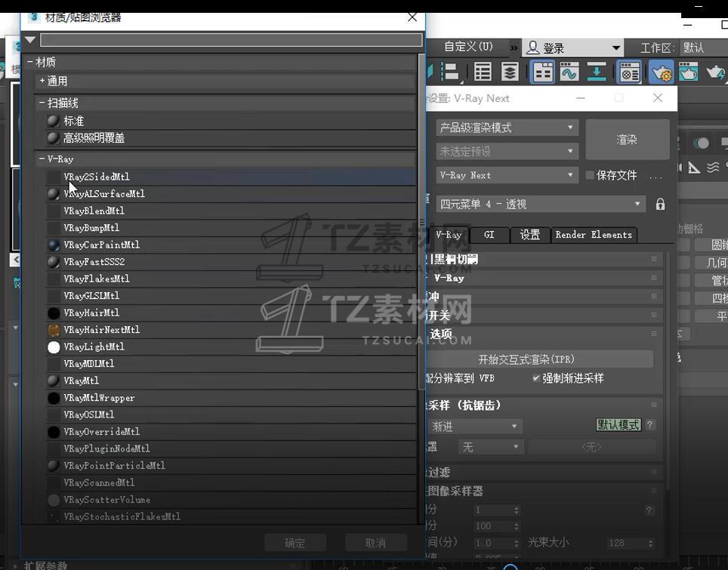
Task: Collapse the 图像采样器 rollout header
Action: pos(543,491)
